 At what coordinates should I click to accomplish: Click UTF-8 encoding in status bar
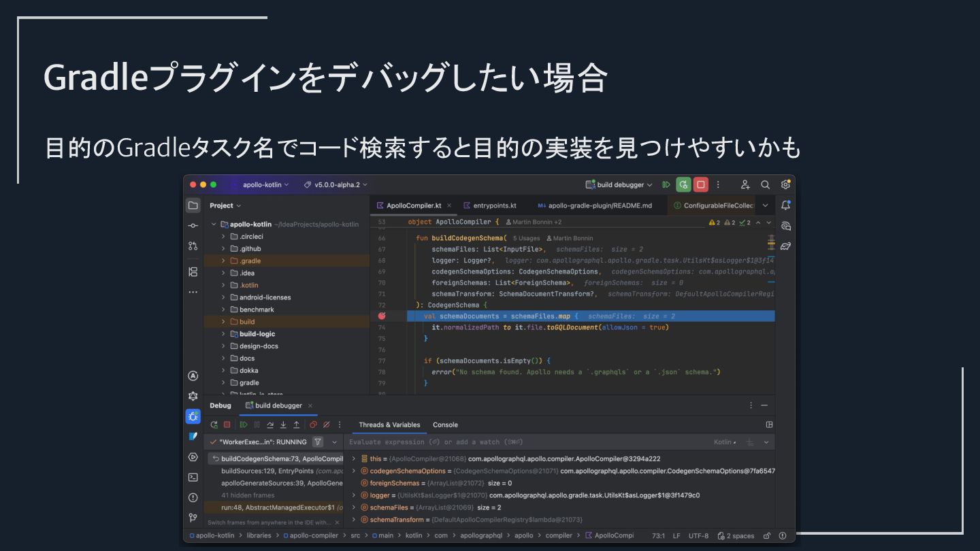pos(698,536)
